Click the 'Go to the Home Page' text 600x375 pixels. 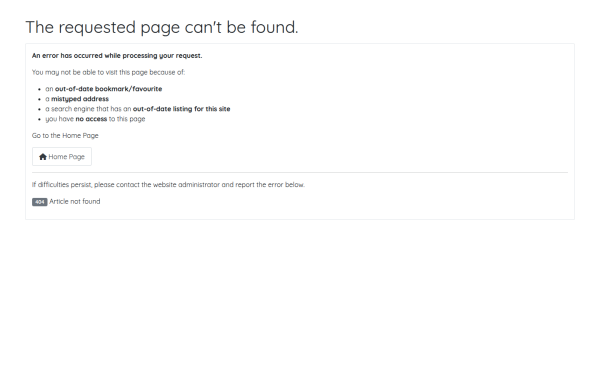point(65,135)
